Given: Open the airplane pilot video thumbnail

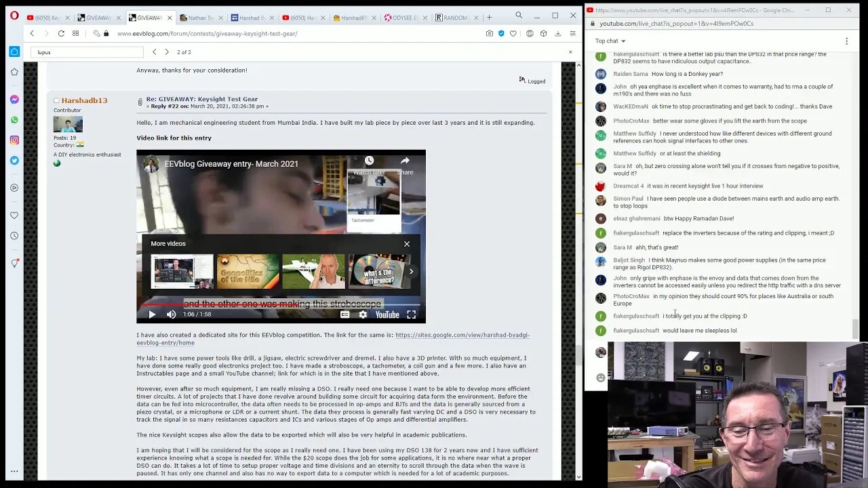Looking at the screenshot, I should click(313, 271).
